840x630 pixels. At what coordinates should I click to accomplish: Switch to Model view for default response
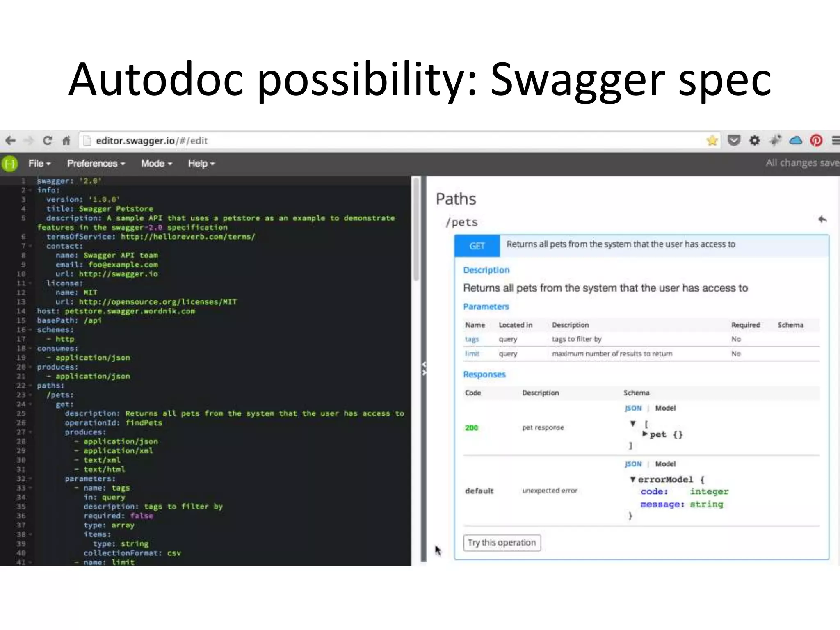[665, 464]
